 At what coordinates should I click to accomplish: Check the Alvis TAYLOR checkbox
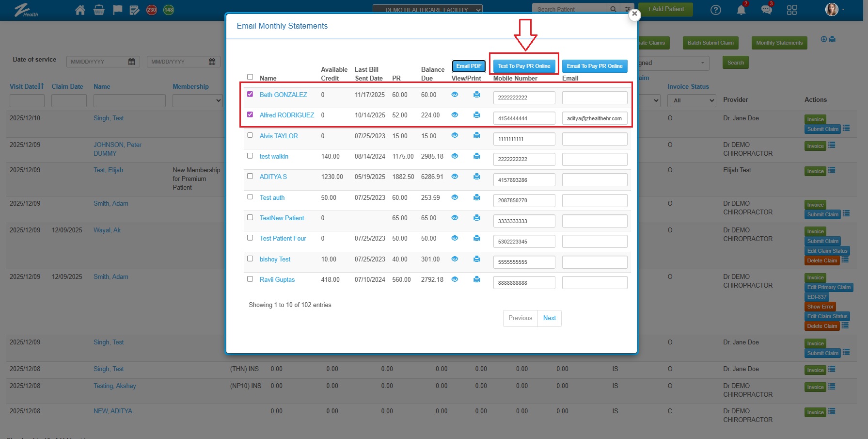(250, 135)
